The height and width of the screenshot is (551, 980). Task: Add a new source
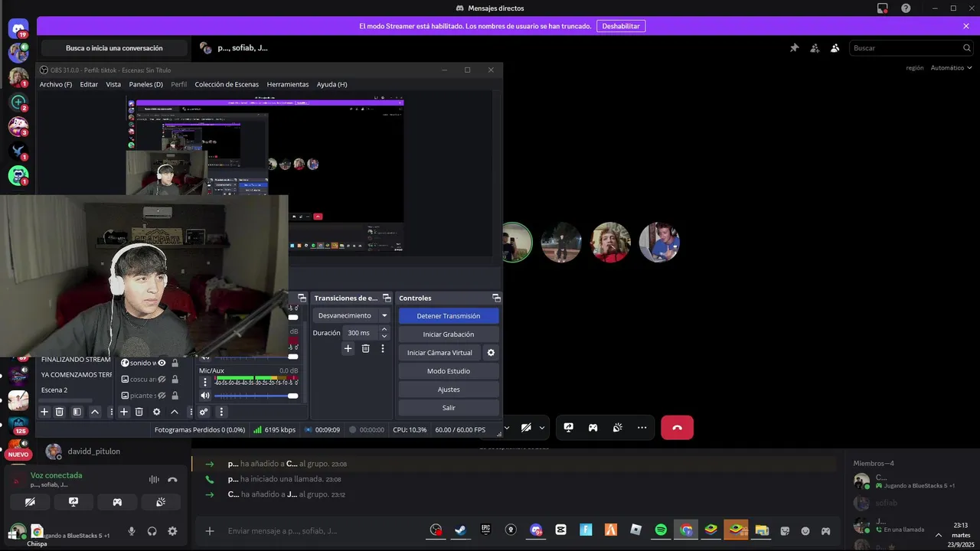tap(122, 412)
